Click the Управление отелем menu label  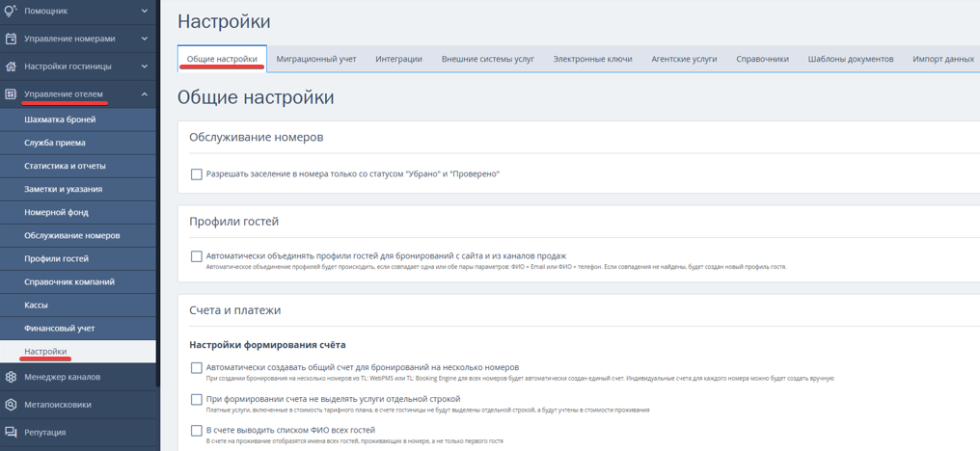tap(63, 94)
